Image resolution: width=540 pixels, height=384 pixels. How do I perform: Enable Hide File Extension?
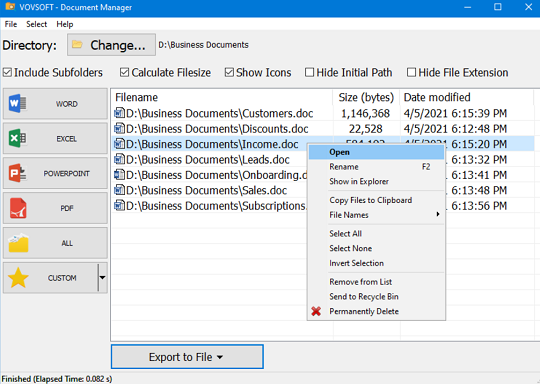[x=411, y=73]
